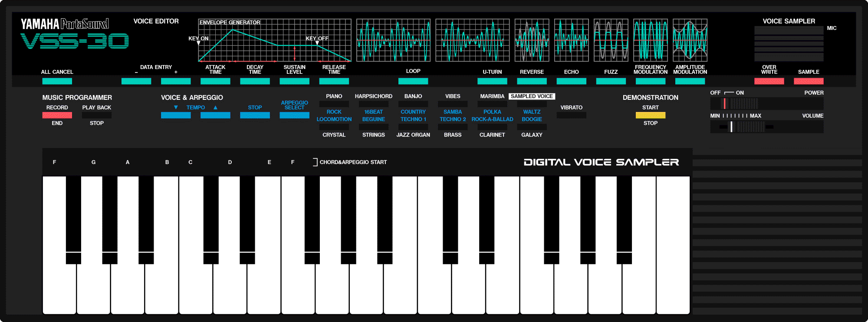This screenshot has width=868, height=322.
Task: Play the highest white key on keyboard
Action: pyautogui.click(x=673, y=245)
